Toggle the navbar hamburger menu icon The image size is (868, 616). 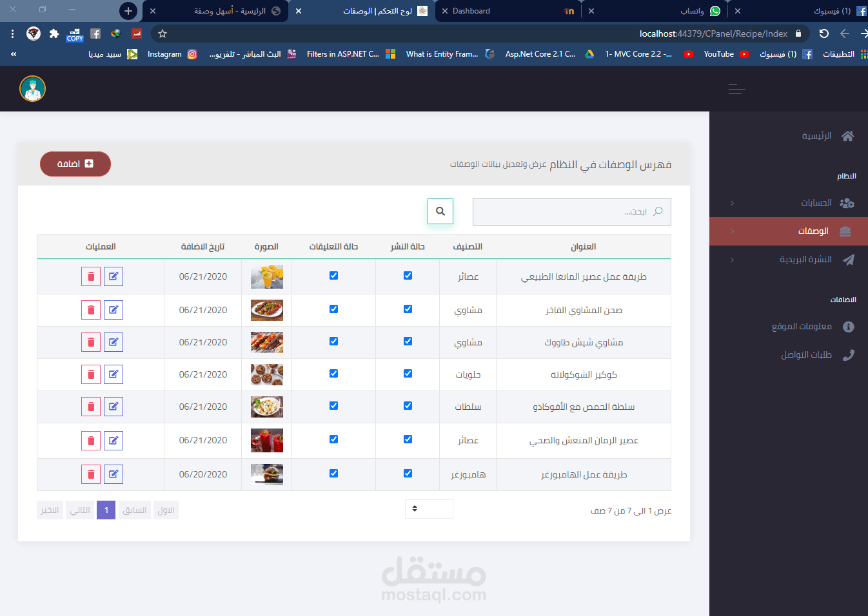tap(736, 90)
